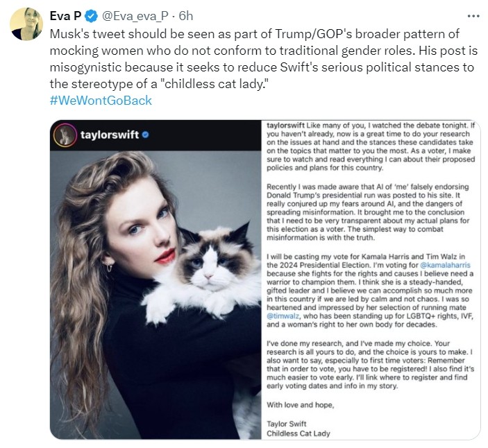Click the taylorswift username in the image header
The height and width of the screenshot is (448, 488).
(x=109, y=136)
